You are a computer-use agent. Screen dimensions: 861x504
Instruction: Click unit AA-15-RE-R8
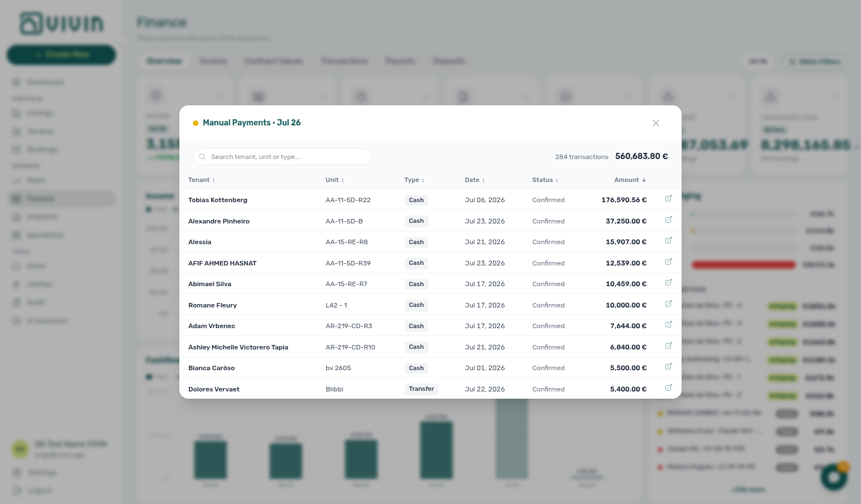[x=346, y=242]
